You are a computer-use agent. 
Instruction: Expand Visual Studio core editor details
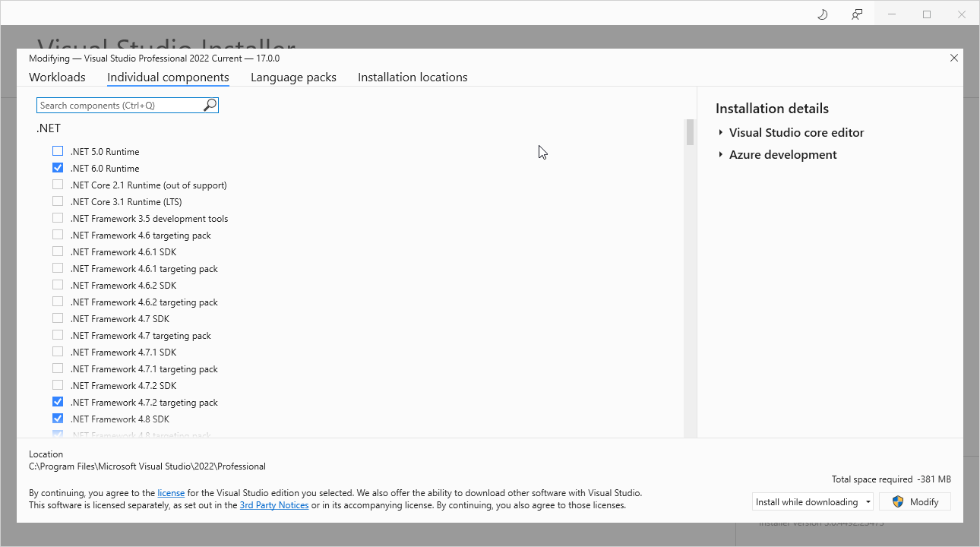pos(720,133)
